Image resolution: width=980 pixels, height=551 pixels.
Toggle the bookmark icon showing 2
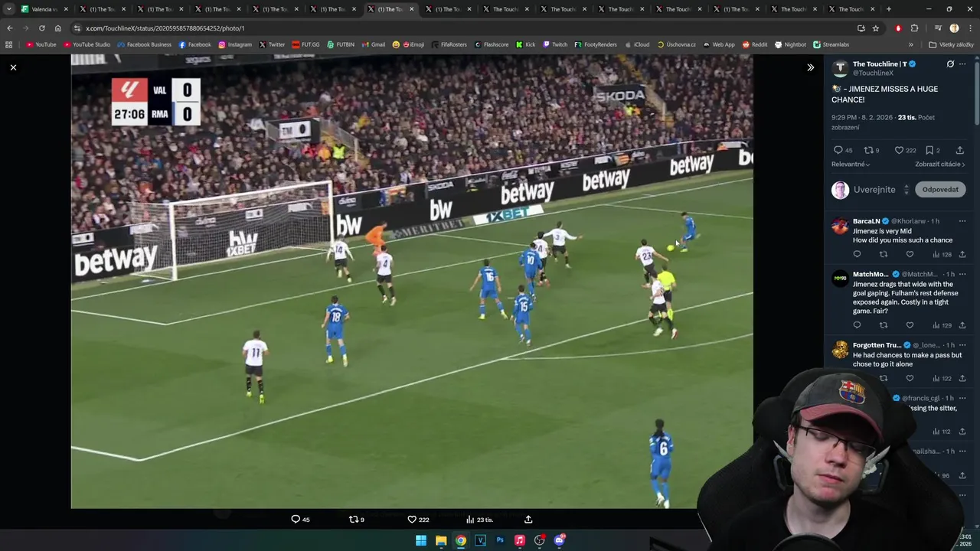(x=929, y=150)
